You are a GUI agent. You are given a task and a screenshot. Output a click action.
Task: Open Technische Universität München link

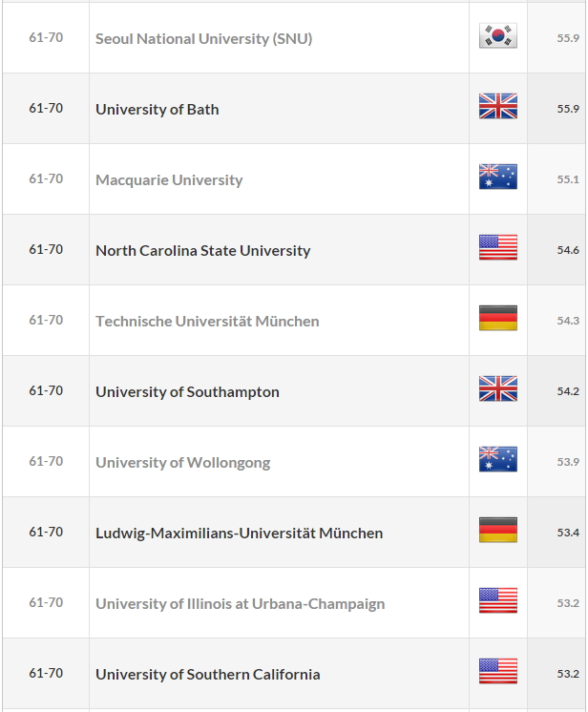[207, 321]
